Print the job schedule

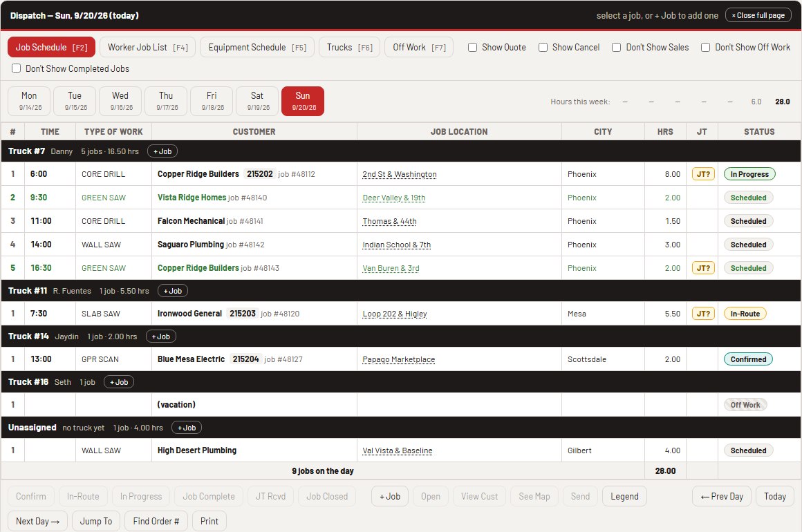[x=209, y=521]
